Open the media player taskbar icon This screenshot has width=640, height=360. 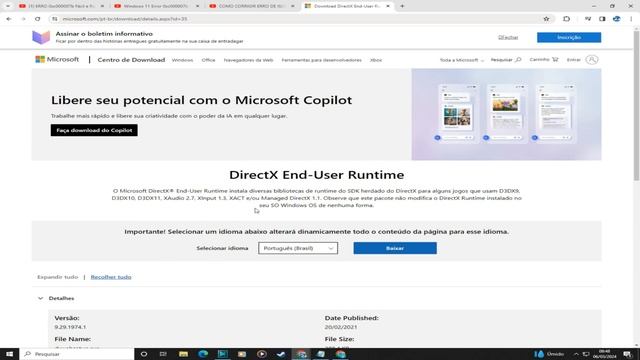(262, 354)
